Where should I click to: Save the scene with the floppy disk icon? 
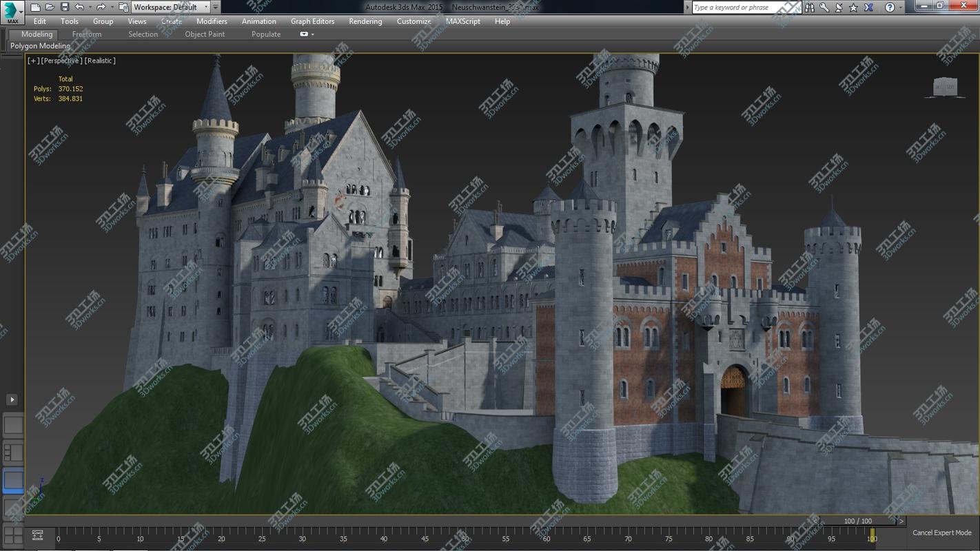pos(65,7)
